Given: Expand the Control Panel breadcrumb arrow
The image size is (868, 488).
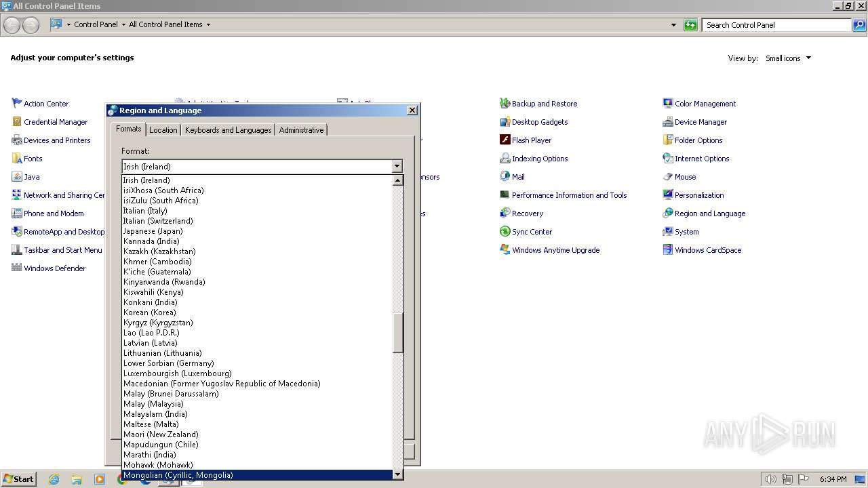Looking at the screenshot, I should click(123, 25).
